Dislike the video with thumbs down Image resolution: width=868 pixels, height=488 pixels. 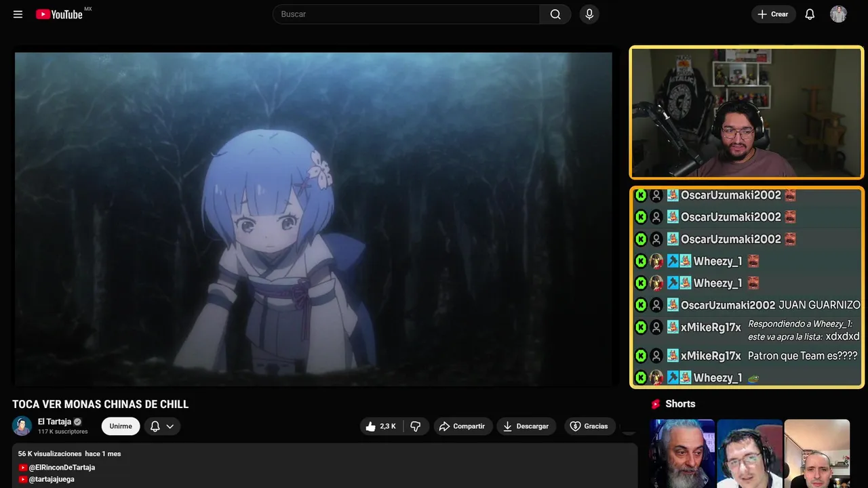(416, 426)
